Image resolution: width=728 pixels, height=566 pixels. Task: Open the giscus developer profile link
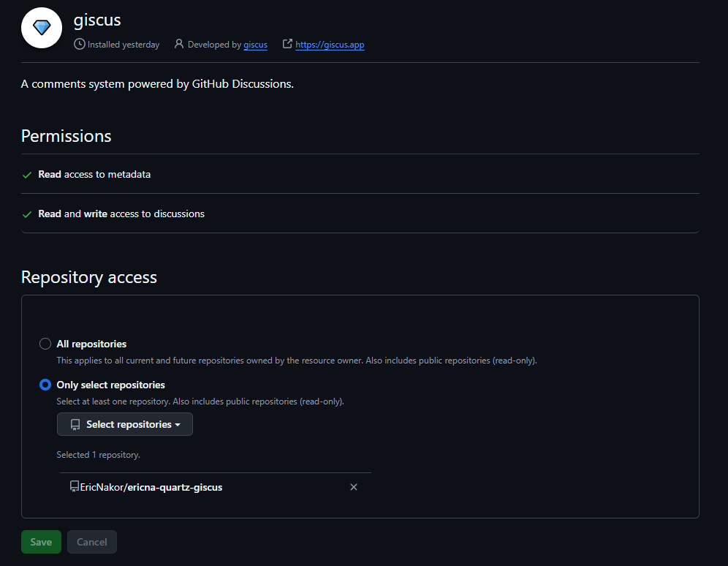[x=255, y=45]
